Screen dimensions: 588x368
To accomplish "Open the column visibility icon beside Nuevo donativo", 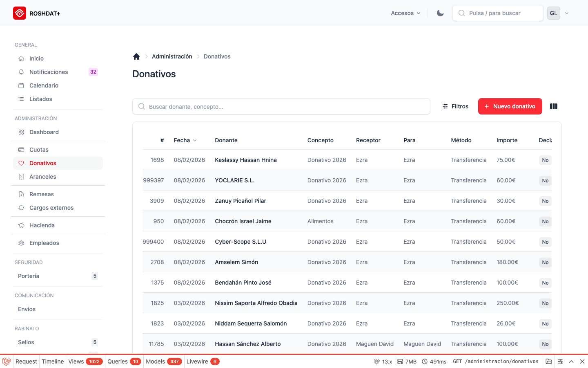I will tap(553, 106).
